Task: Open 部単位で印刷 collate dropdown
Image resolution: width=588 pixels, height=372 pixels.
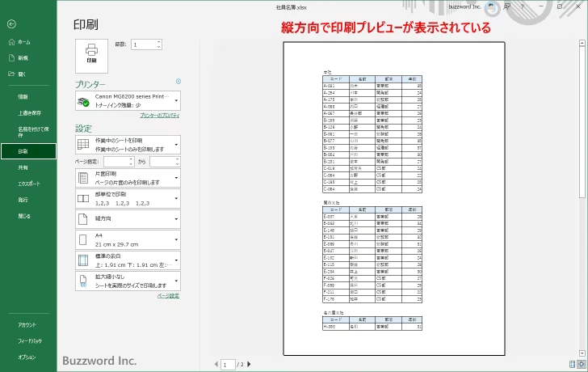Action: (128, 199)
